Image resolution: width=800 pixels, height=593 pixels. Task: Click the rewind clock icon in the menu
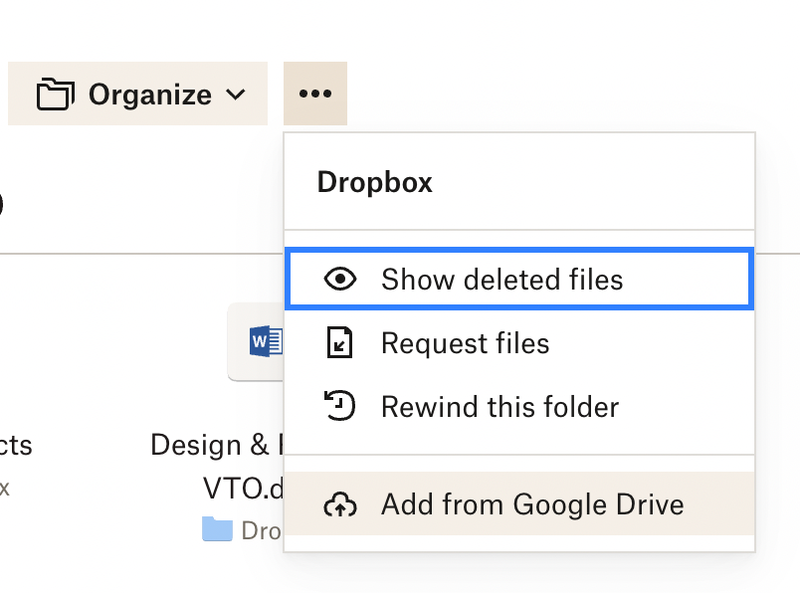pos(342,406)
